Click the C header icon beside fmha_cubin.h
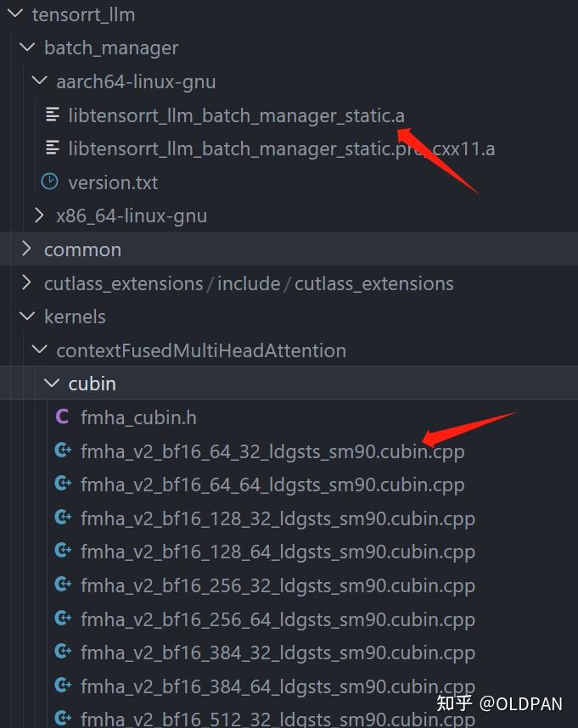Viewport: 578px width, 728px height. (x=62, y=417)
